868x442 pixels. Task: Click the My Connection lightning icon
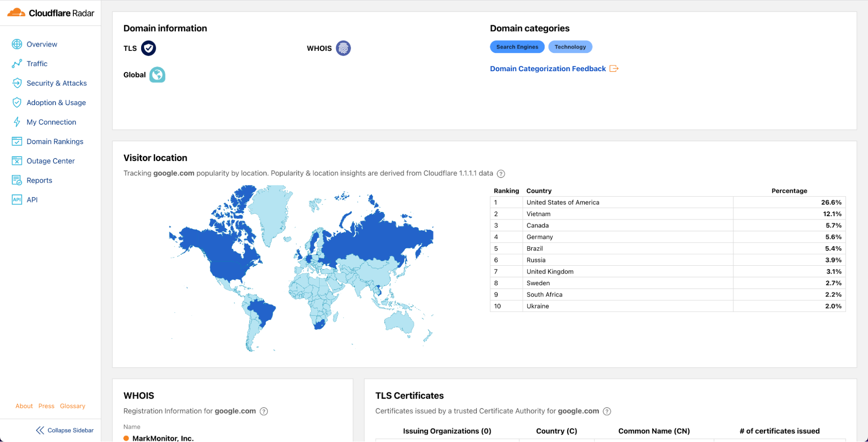17,122
